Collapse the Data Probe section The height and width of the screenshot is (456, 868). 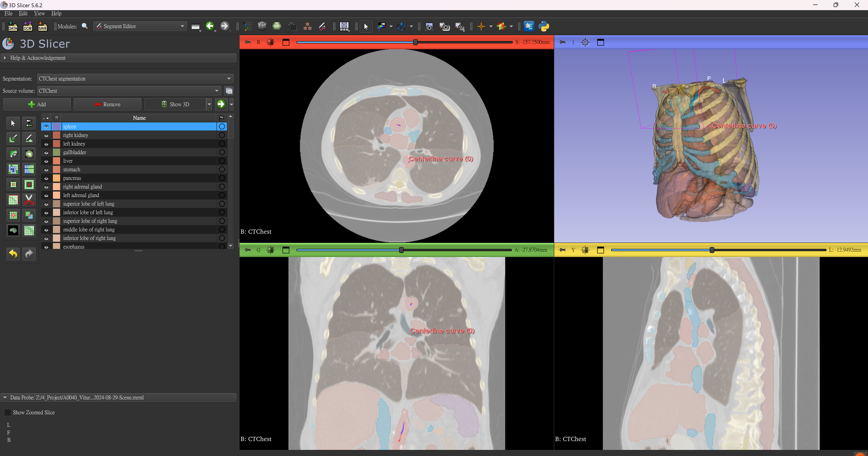click(119, 398)
